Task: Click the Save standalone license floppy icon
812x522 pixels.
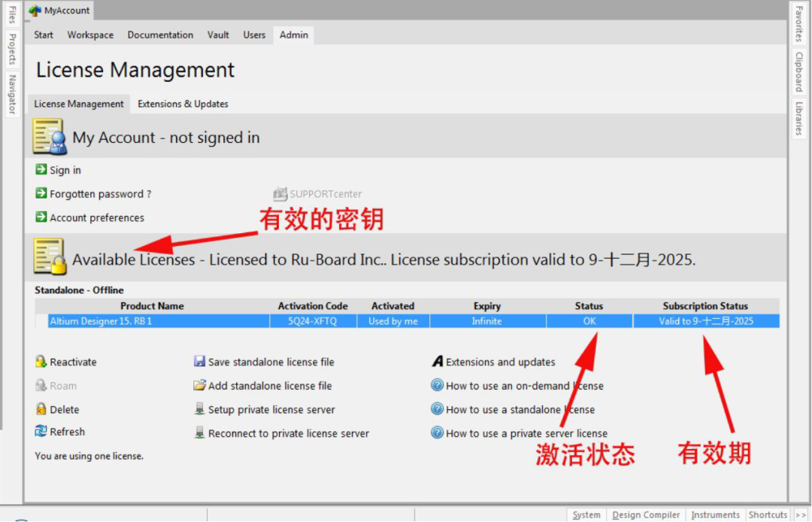Action: (x=199, y=362)
